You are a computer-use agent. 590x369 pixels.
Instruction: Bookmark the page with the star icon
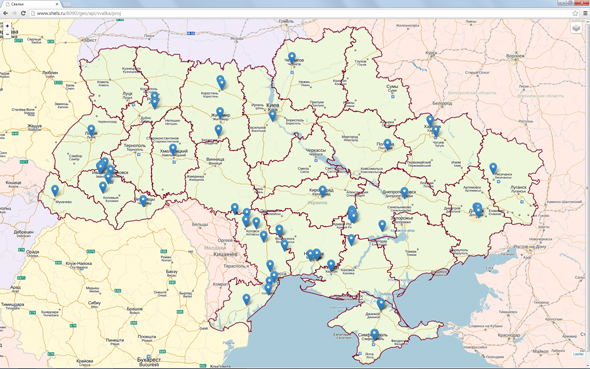[575, 13]
